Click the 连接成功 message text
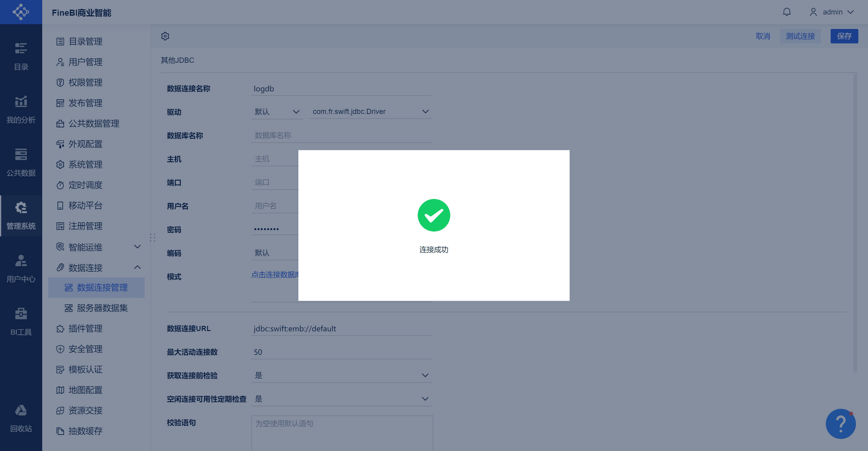The height and width of the screenshot is (451, 868). pyautogui.click(x=434, y=249)
